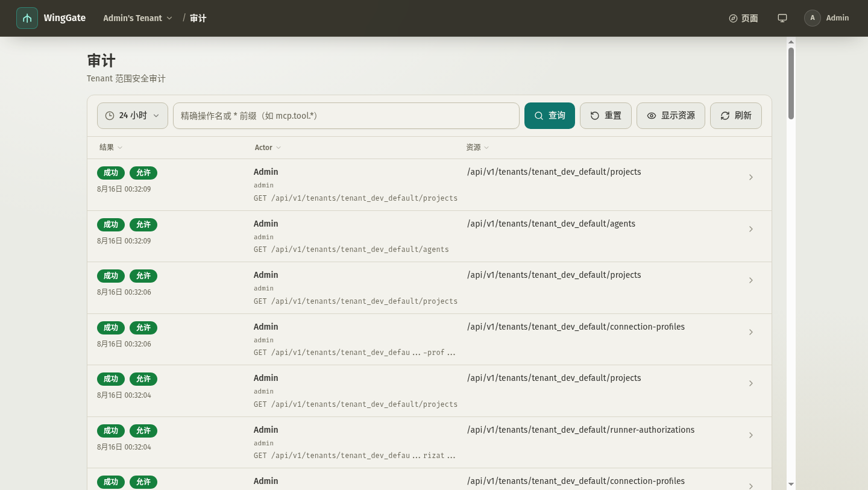
Task: Click 允许 badge in the runner-authorizations row
Action: point(143,431)
